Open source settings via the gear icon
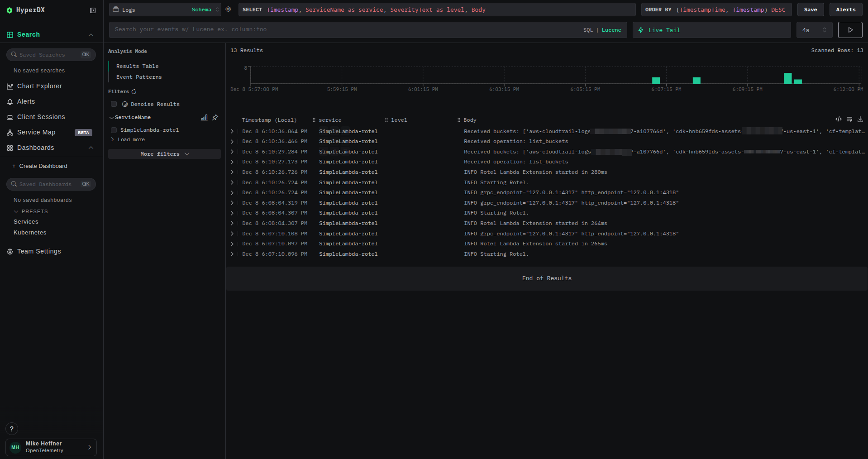The image size is (868, 459). [x=228, y=9]
